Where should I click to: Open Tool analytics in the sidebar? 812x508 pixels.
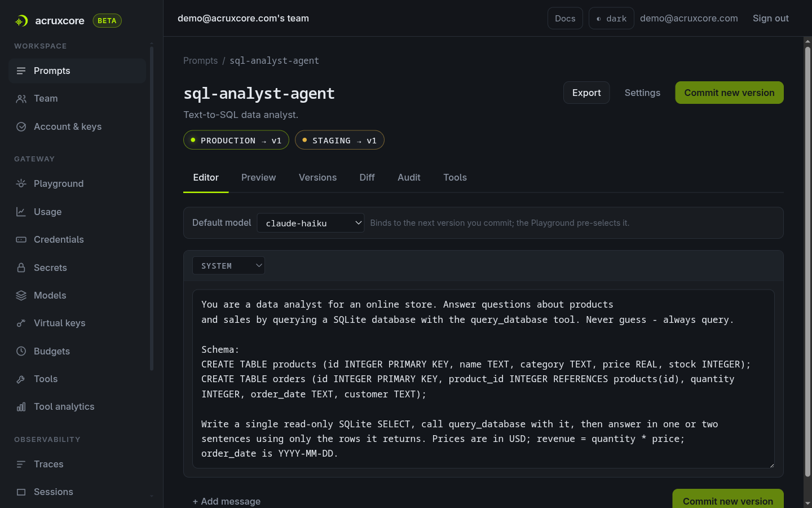coord(77,407)
